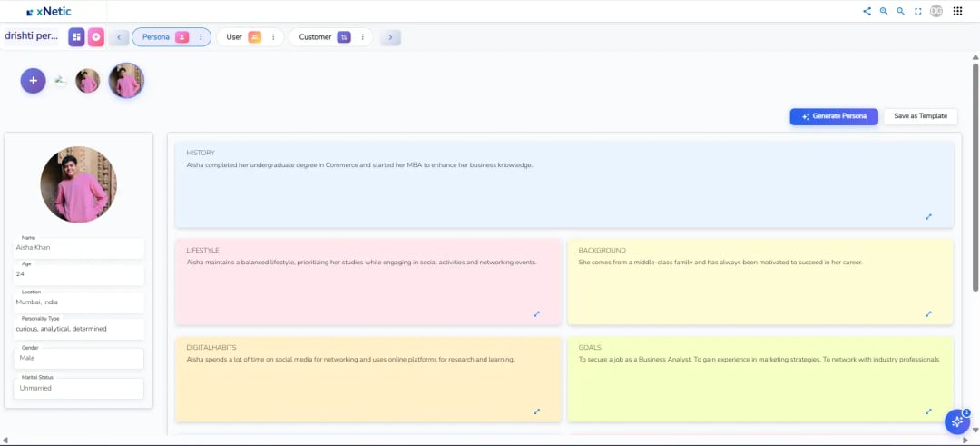Expand the Goals card

(928, 411)
